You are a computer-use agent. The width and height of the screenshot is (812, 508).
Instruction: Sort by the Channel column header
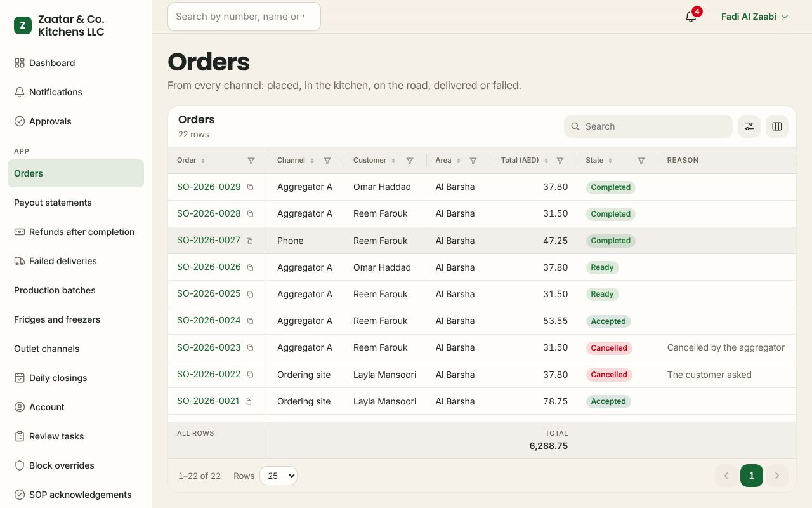(x=296, y=161)
